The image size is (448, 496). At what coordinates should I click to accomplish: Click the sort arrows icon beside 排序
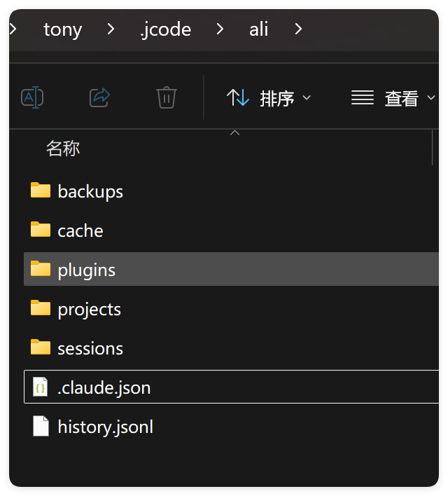(238, 98)
